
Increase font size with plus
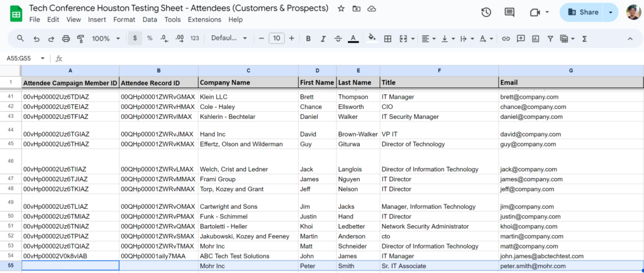pos(292,38)
